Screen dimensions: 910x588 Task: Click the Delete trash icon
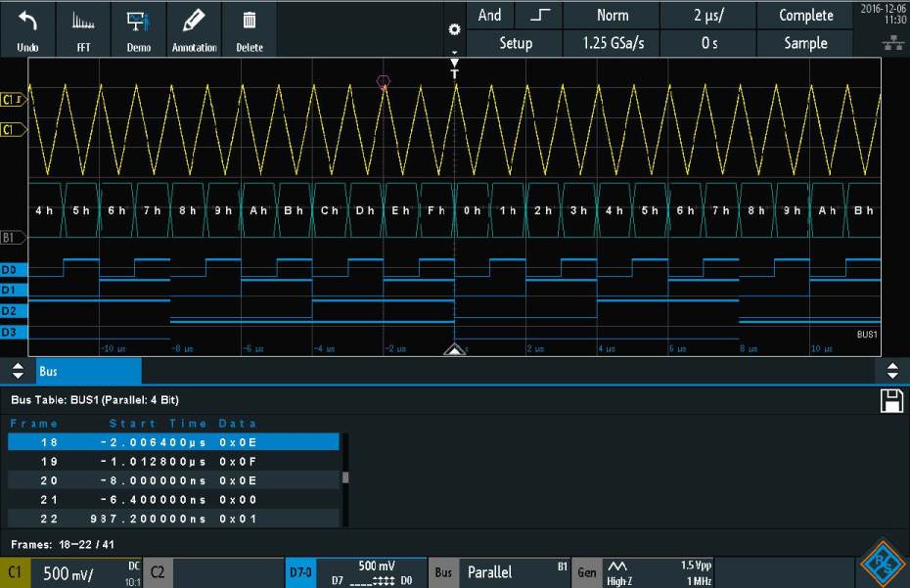tap(250, 28)
